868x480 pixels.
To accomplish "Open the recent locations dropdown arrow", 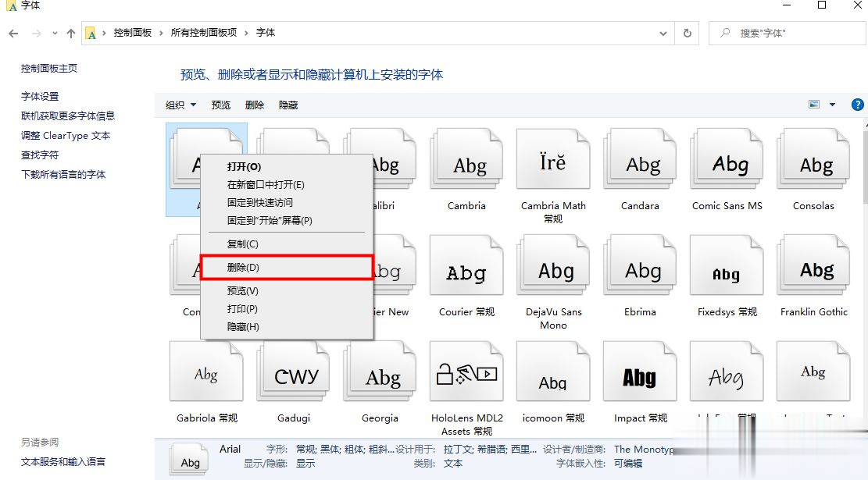I will tap(55, 34).
